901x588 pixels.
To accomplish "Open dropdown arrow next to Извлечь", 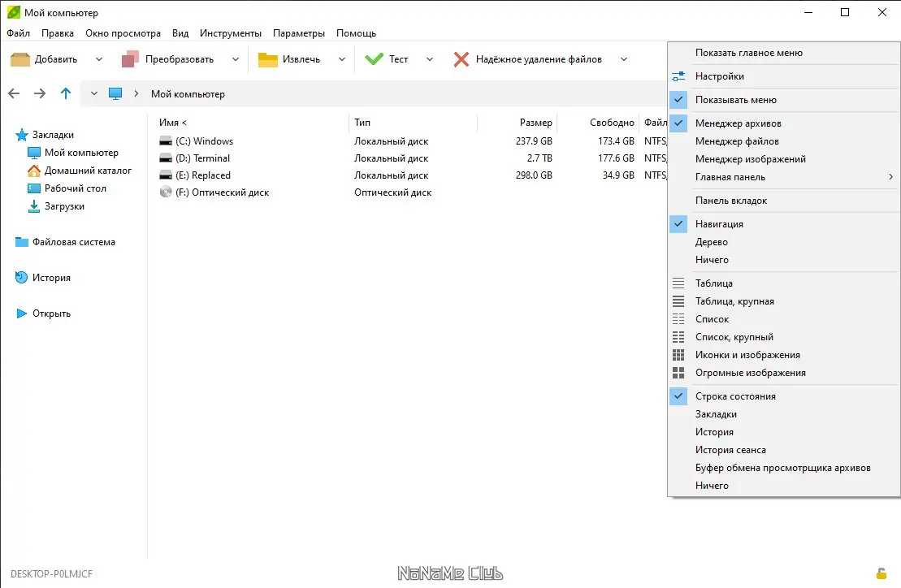I will point(342,59).
